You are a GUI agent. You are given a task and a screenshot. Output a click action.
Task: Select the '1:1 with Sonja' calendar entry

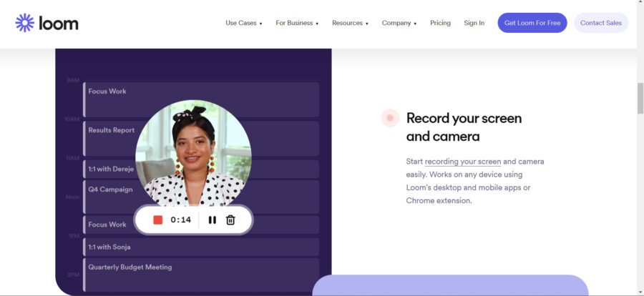(x=201, y=247)
